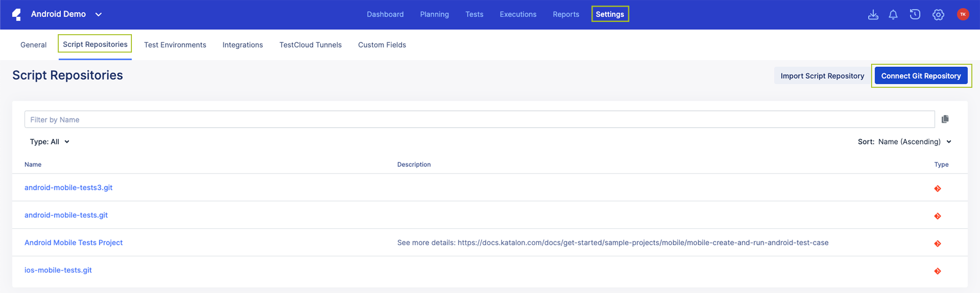
Task: Click git icon for ios-mobile-tests.git row
Action: click(937, 271)
